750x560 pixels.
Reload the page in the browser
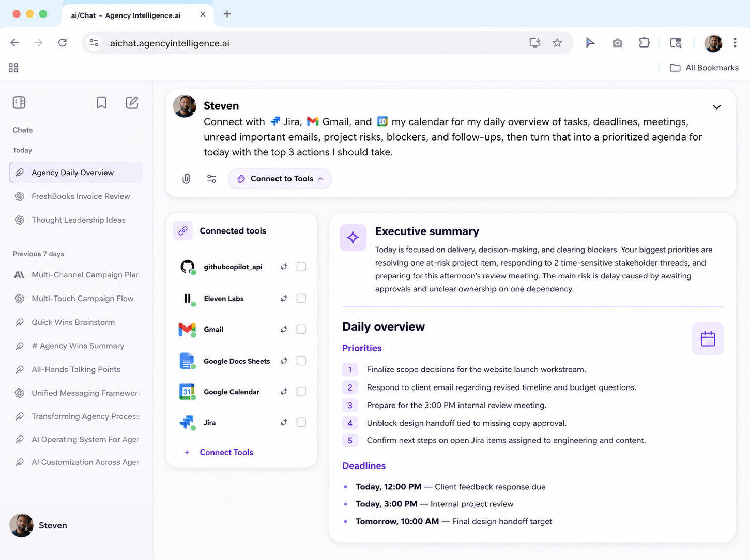63,43
